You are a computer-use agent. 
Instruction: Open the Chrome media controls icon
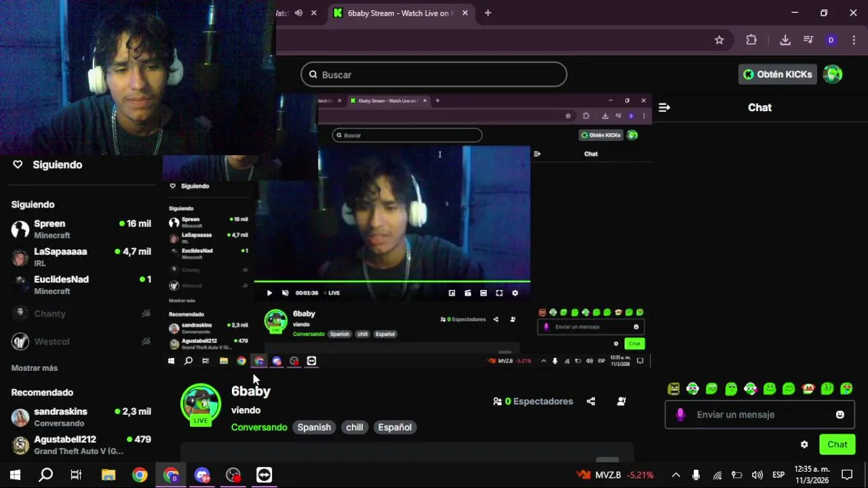point(808,40)
